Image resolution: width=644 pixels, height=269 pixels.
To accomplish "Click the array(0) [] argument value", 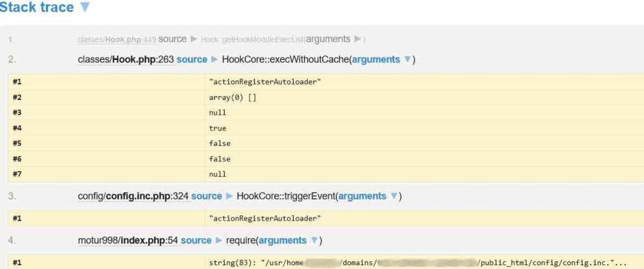I will coord(229,97).
